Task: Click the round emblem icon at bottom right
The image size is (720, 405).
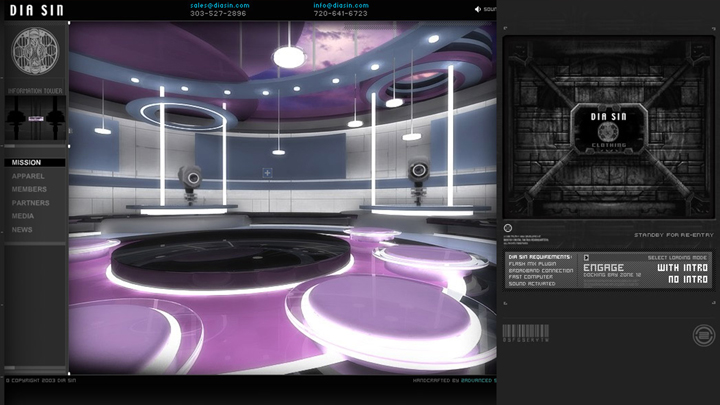Action: click(703, 335)
